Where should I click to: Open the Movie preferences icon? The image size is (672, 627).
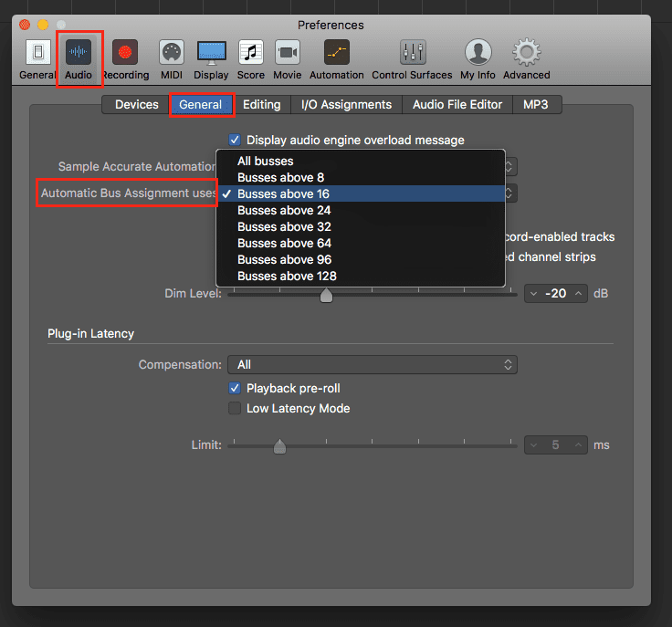(x=288, y=52)
